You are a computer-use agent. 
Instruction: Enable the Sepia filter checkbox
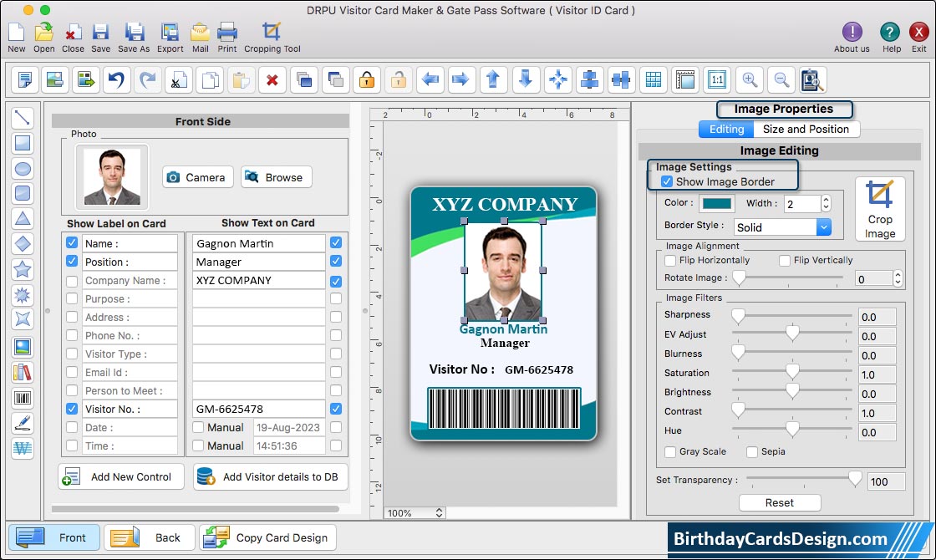[x=752, y=452]
